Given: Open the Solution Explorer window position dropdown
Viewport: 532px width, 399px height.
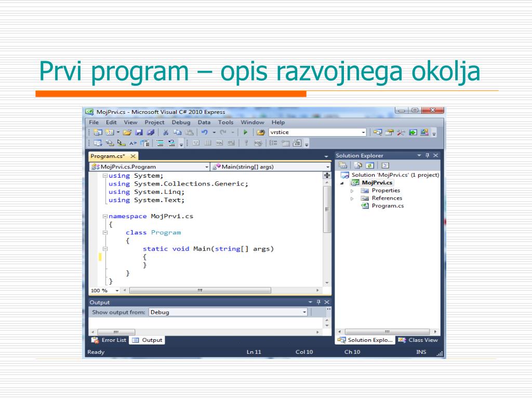Looking at the screenshot, I should point(419,155).
